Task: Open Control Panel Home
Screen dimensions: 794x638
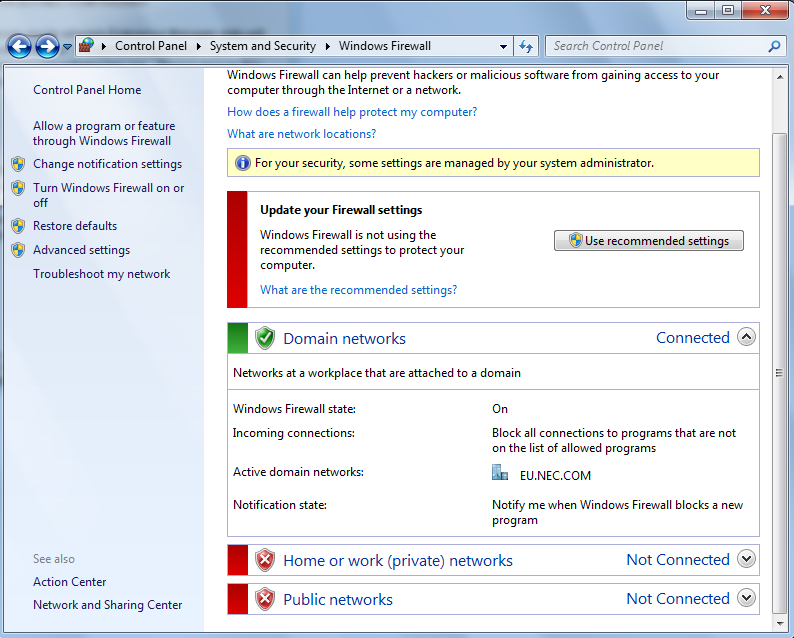Action: 87,90
